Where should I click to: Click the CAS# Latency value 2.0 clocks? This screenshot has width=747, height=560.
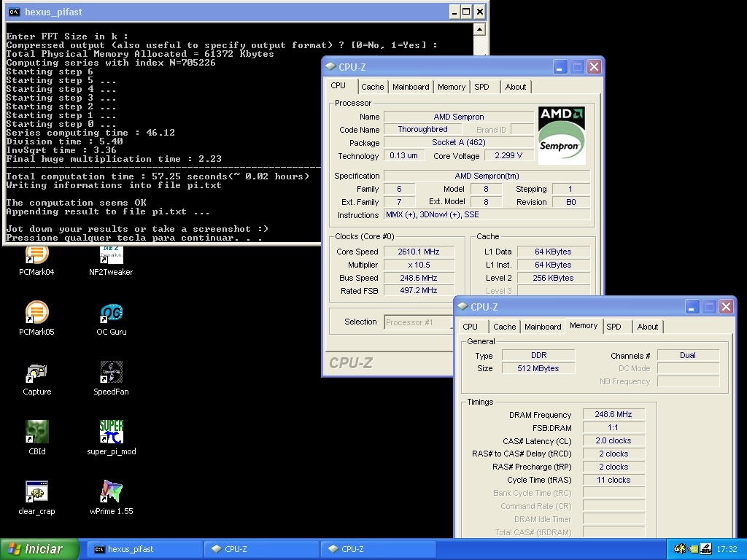point(614,440)
